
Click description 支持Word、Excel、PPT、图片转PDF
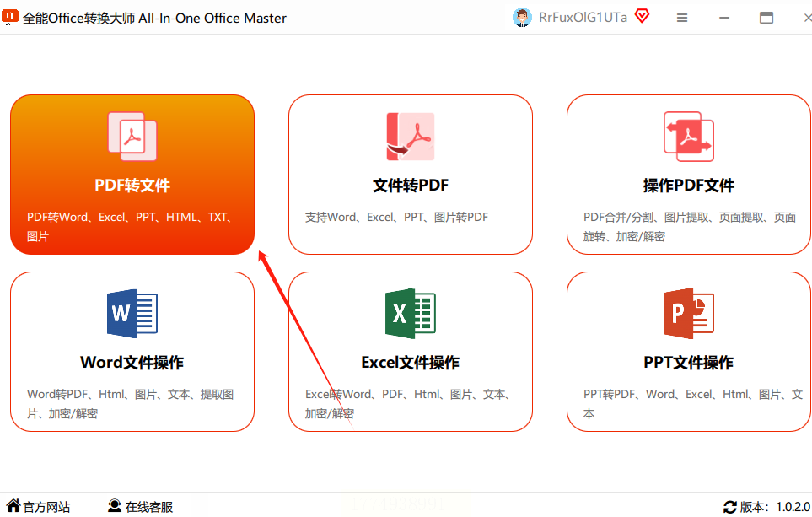click(396, 217)
